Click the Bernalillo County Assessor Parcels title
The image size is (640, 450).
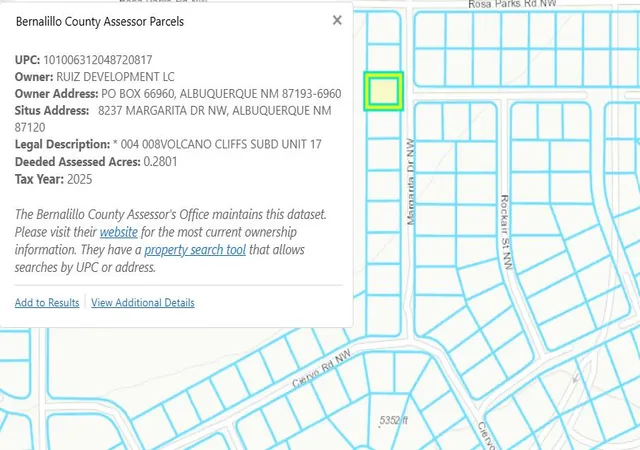(x=100, y=21)
